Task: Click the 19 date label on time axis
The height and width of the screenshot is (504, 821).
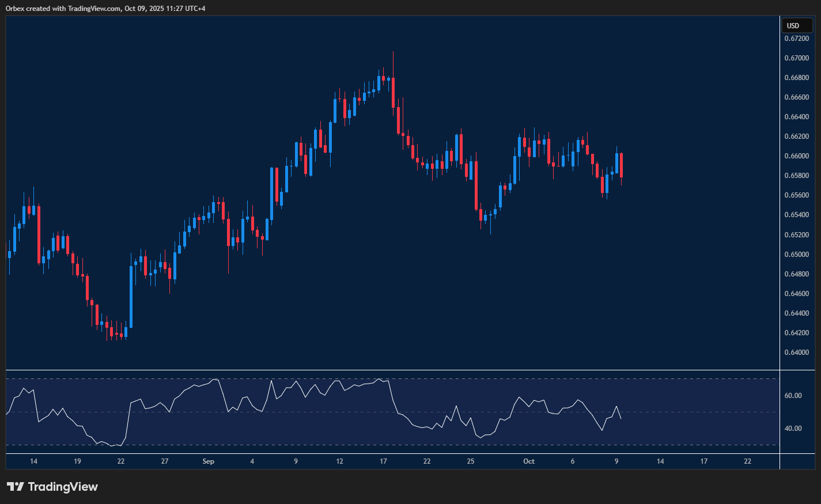Action: pos(77,461)
